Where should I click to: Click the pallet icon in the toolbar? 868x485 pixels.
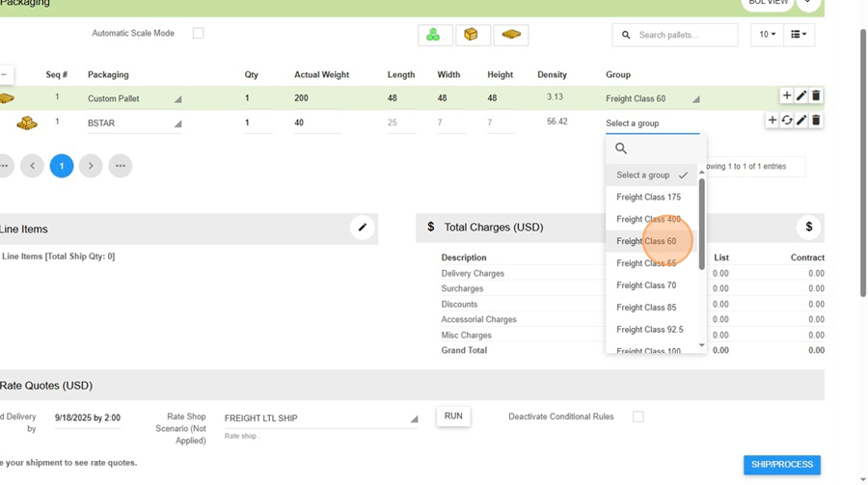pos(511,35)
